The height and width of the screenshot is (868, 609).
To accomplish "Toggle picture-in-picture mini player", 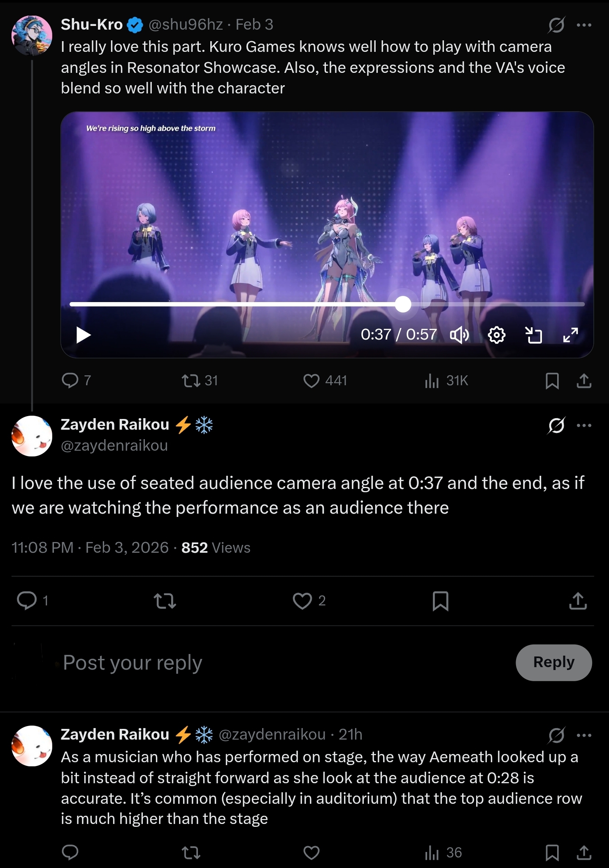I will pyautogui.click(x=534, y=335).
